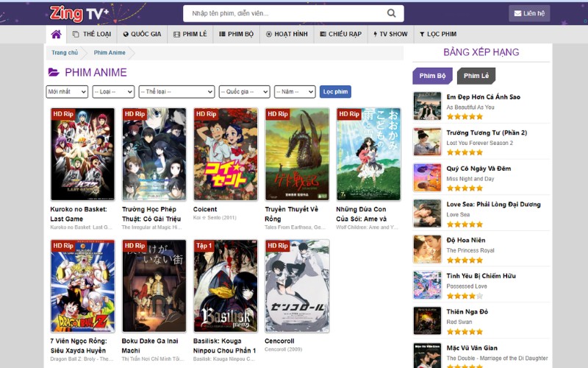The image size is (588, 368).
Task: Open THỂ LOẠI navigation menu
Action: [92, 34]
